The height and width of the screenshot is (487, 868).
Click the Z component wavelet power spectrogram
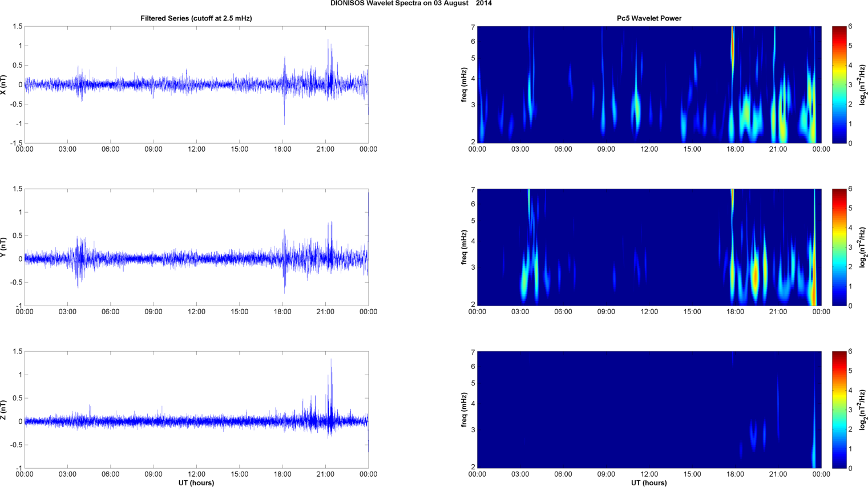649,410
